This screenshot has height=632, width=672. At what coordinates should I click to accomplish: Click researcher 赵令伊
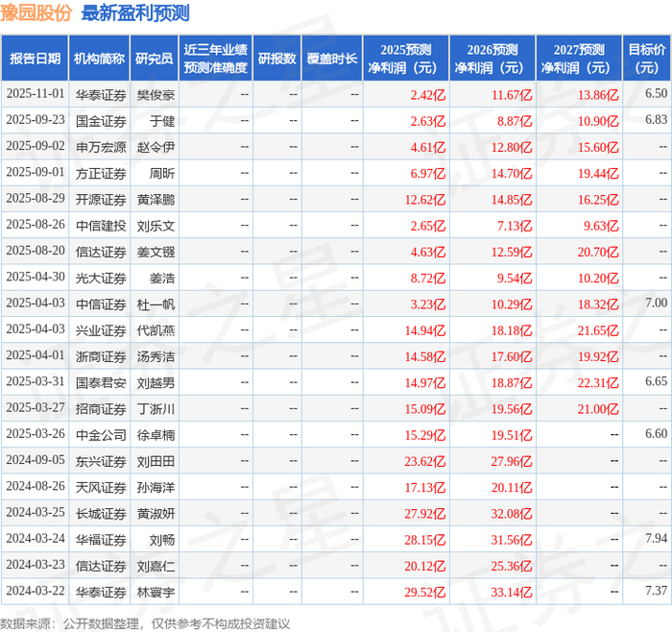click(156, 147)
